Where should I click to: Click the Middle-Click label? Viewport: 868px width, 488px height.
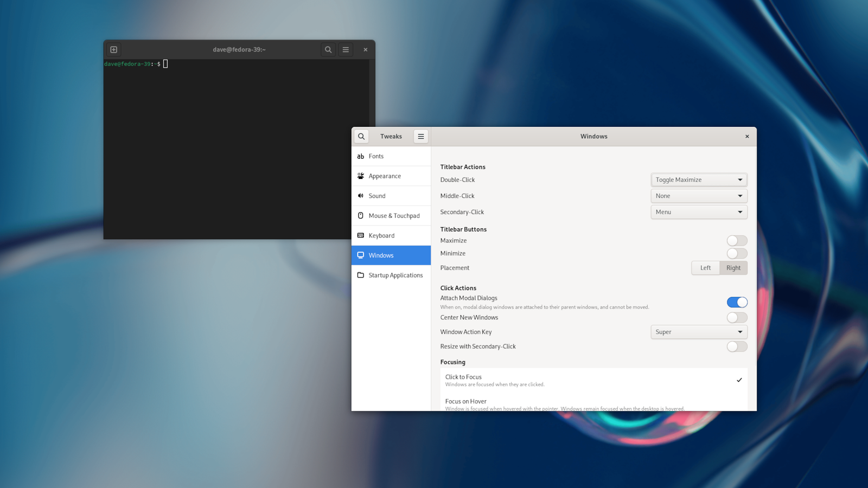coord(457,196)
